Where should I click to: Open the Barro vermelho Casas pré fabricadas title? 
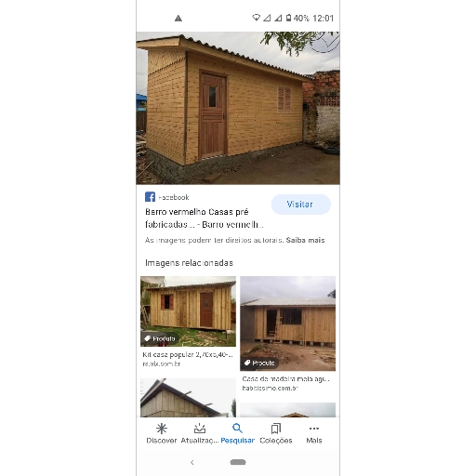point(205,218)
